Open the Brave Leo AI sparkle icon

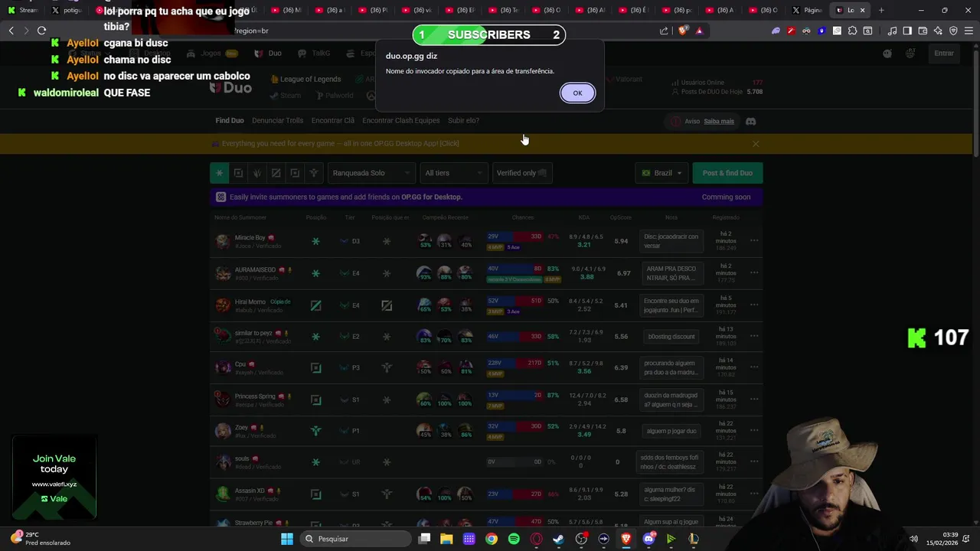point(938,31)
